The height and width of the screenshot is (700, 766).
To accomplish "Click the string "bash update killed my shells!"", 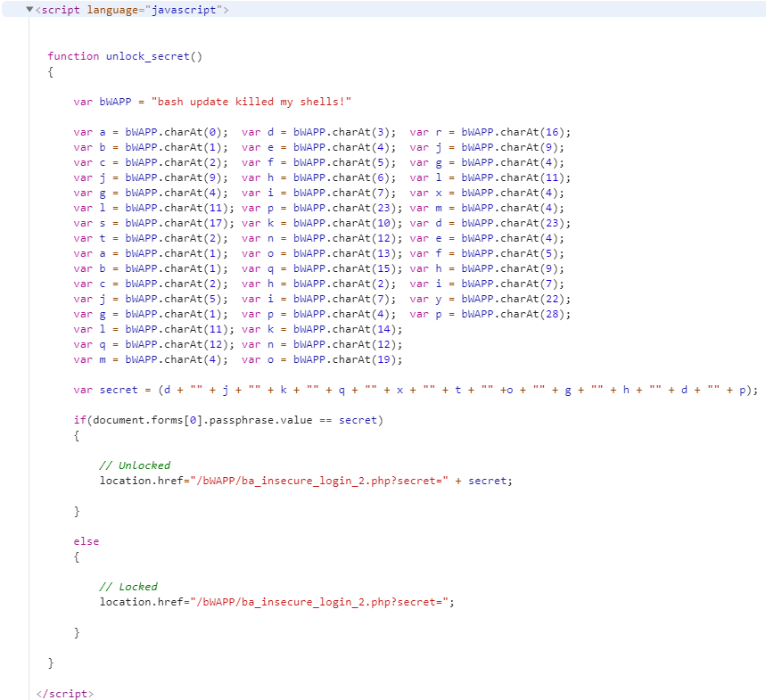I will (251, 102).
